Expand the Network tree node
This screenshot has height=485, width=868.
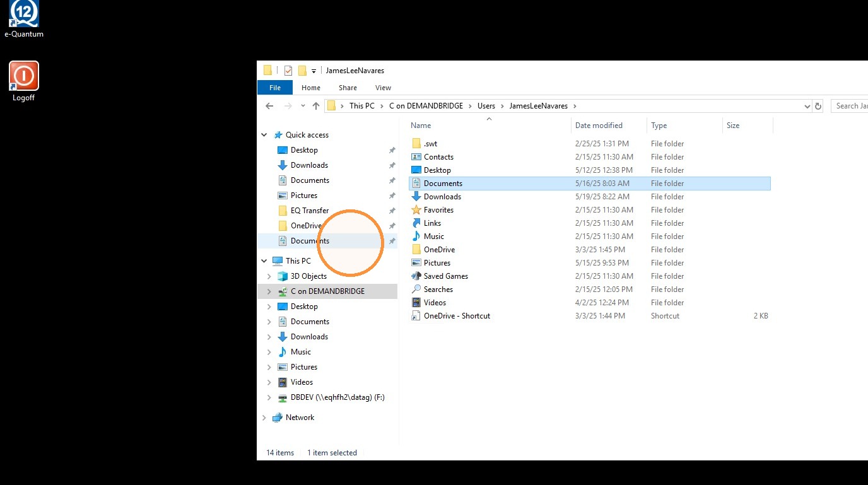click(264, 418)
